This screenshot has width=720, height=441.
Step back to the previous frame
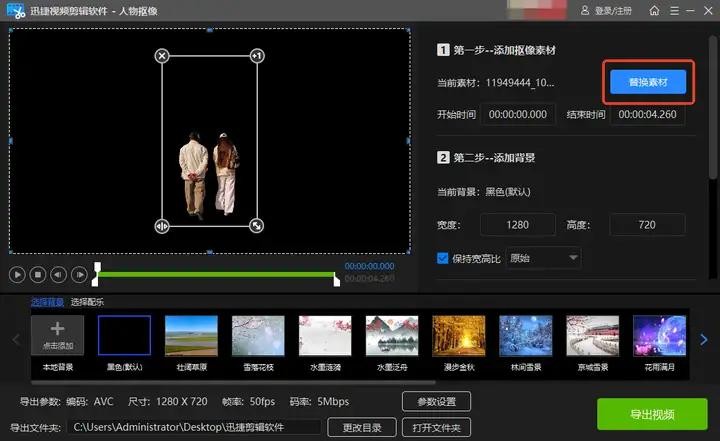pos(58,274)
